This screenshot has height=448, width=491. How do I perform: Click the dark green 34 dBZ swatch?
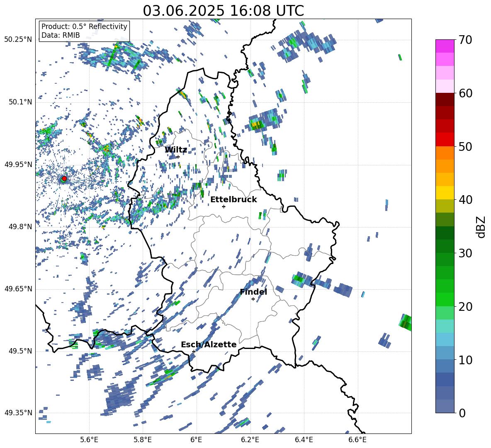pyautogui.click(x=445, y=233)
